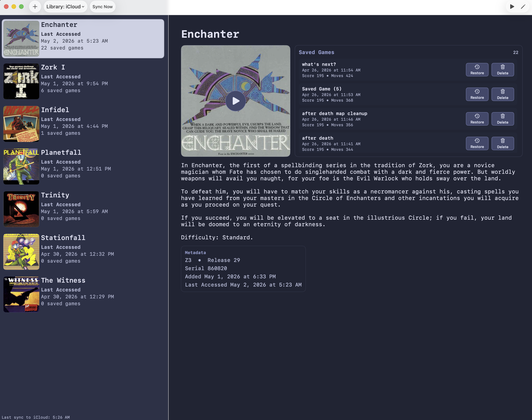Restore the "what's next?" saved game
Image resolution: width=532 pixels, height=420 pixels.
point(477,70)
